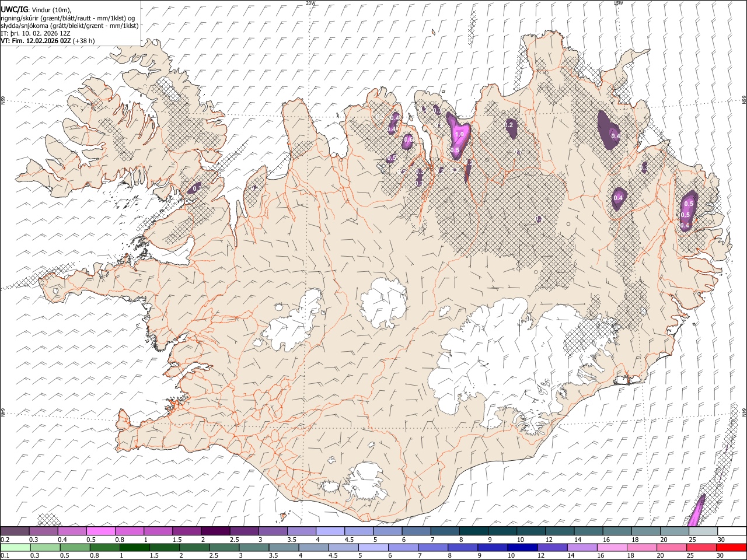
Task: Select upper legend swatch between 25 and 30
Action: pos(703,531)
